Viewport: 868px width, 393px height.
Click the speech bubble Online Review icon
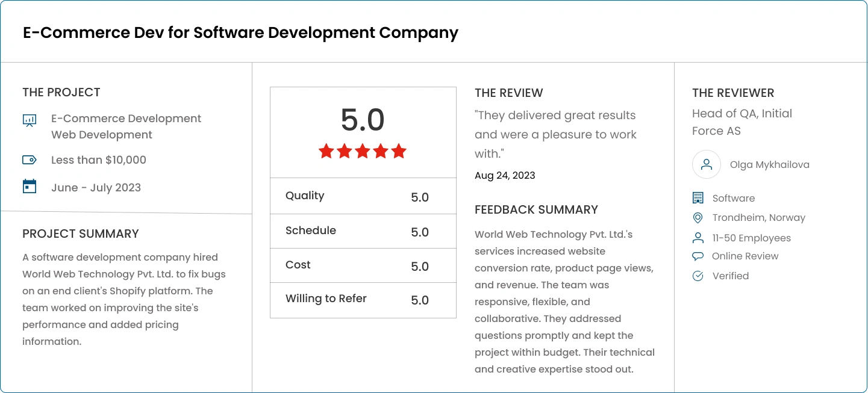tap(698, 256)
